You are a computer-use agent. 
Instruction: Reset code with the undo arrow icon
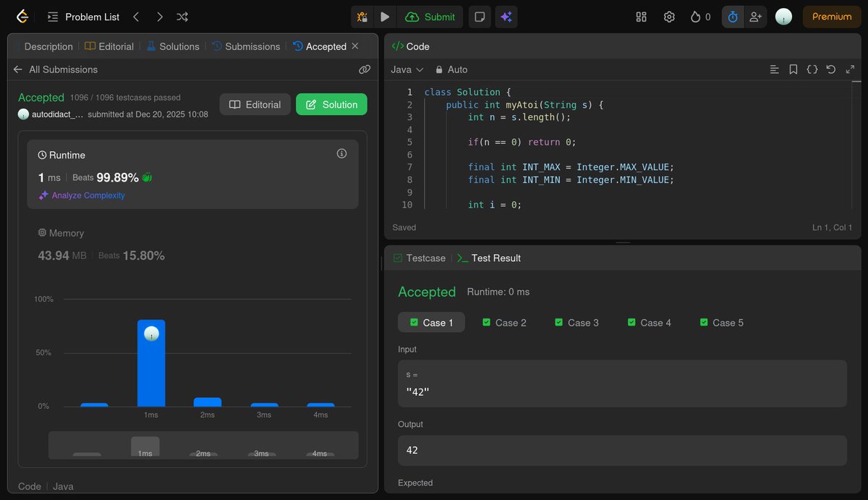[x=831, y=69]
